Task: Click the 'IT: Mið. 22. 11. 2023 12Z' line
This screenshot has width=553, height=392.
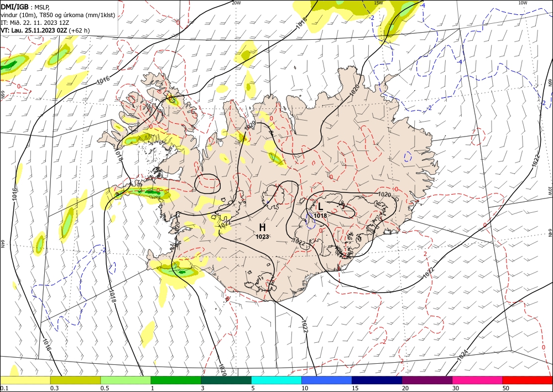Action: point(35,23)
